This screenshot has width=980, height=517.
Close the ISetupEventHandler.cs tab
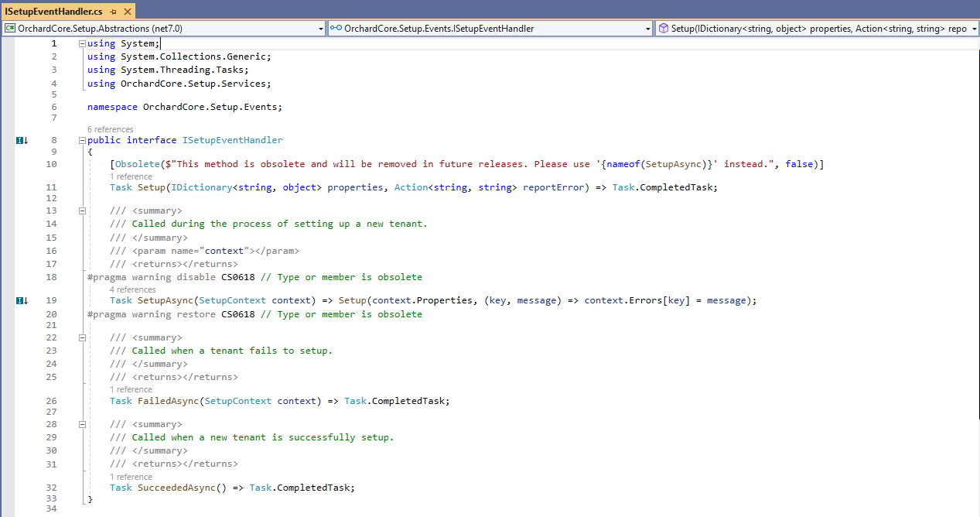click(126, 12)
